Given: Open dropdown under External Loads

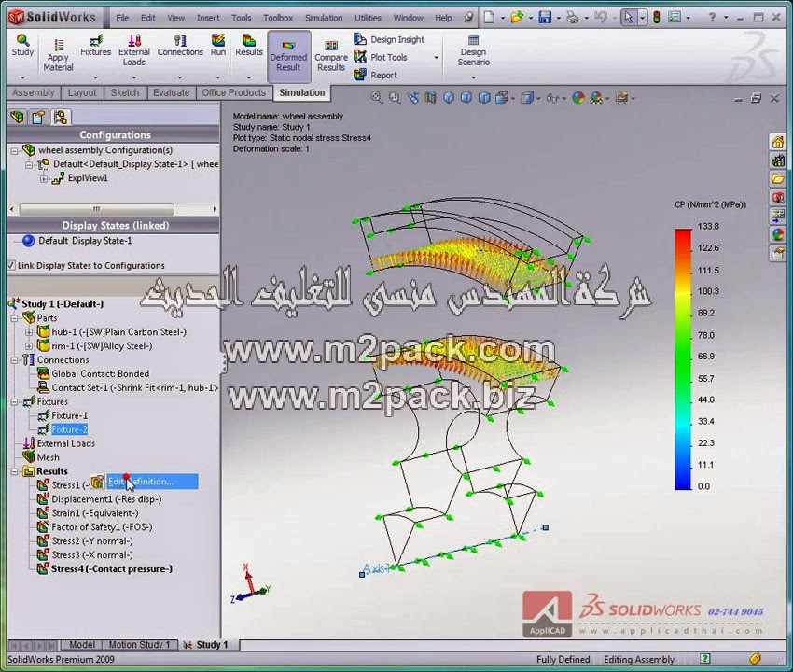Looking at the screenshot, I should pos(134,77).
